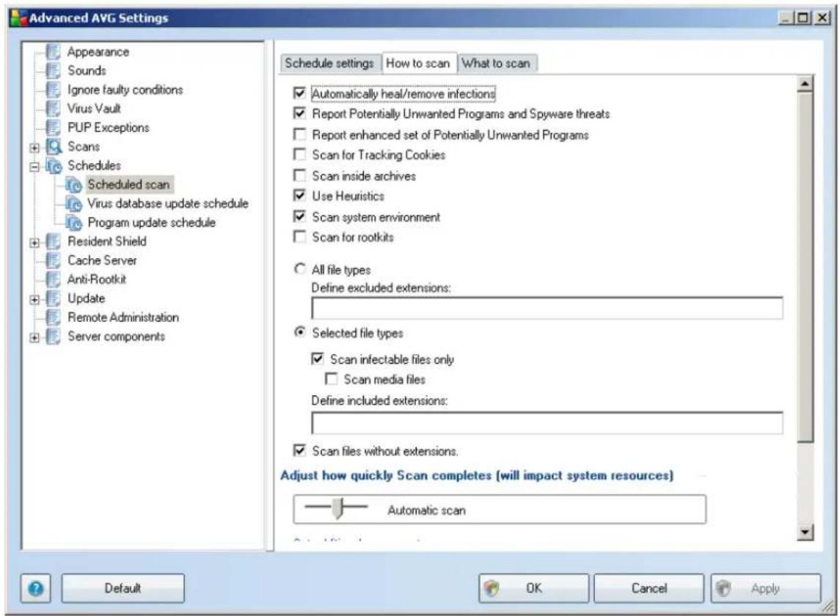This screenshot has height=616, width=840.
Task: Click the excluded extensions input field
Action: coord(547,308)
